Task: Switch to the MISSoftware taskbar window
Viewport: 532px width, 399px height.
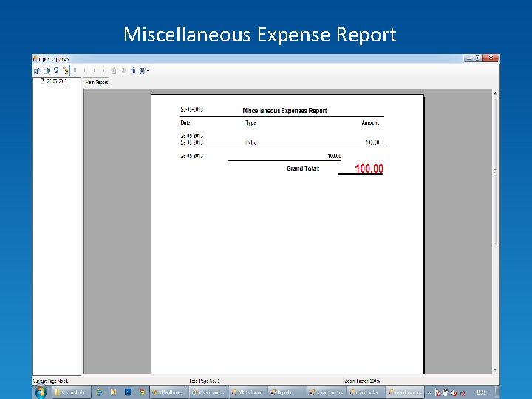Action: pyautogui.click(x=248, y=392)
